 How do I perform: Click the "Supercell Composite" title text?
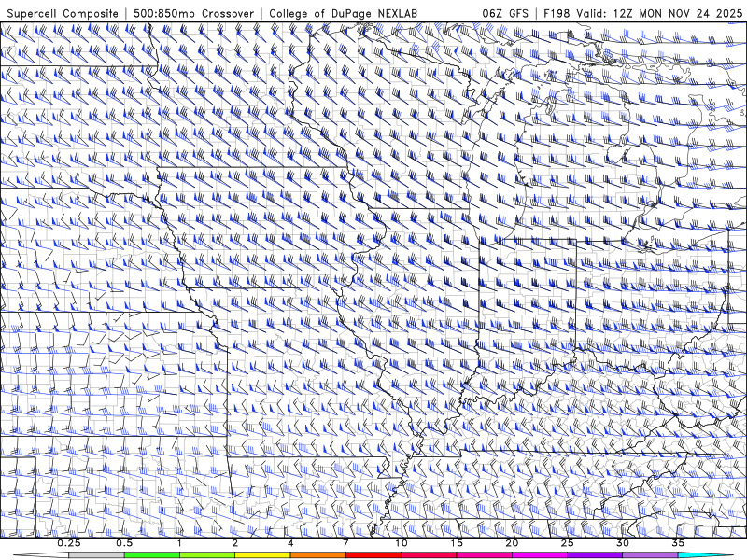pyautogui.click(x=63, y=14)
